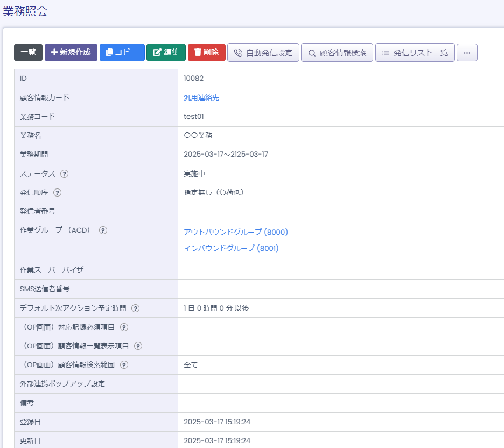Open help tooltip for 作業グループ (ACD)
The image size is (504, 448).
[103, 230]
